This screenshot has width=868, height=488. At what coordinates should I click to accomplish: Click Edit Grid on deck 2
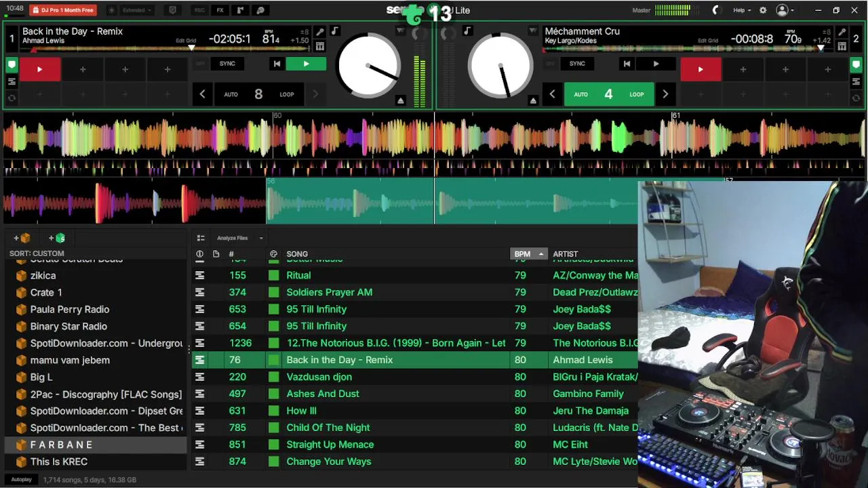click(x=708, y=41)
